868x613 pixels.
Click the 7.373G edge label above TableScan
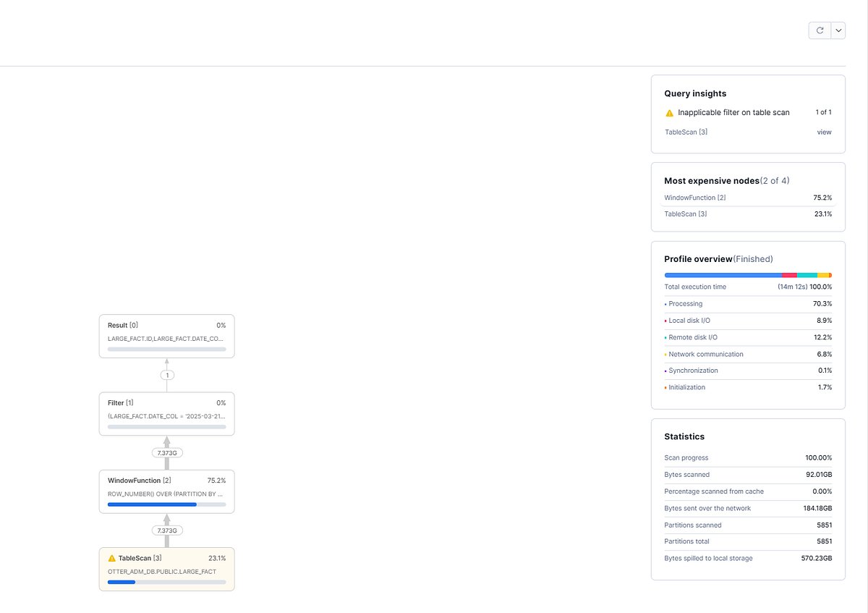click(166, 530)
